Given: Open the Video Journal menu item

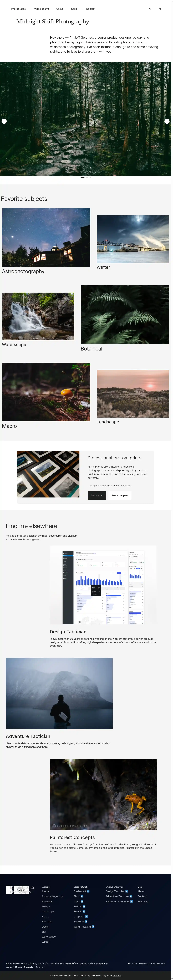Looking at the screenshot, I should (42, 9).
